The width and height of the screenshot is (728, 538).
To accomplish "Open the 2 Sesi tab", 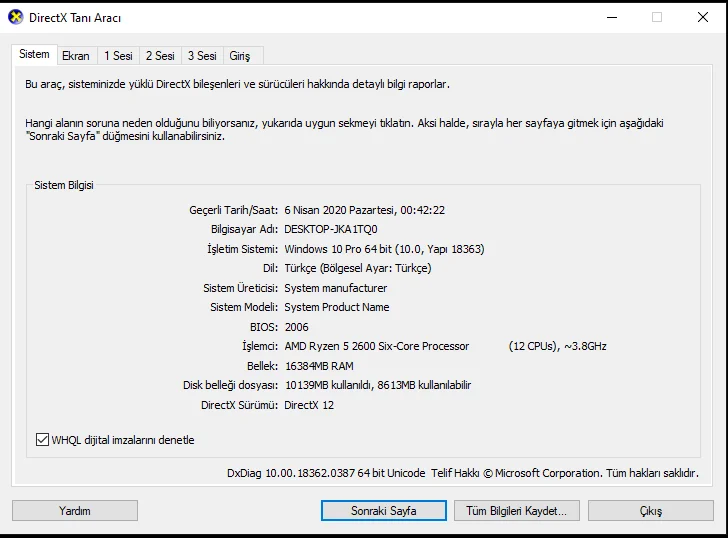I will click(160, 56).
